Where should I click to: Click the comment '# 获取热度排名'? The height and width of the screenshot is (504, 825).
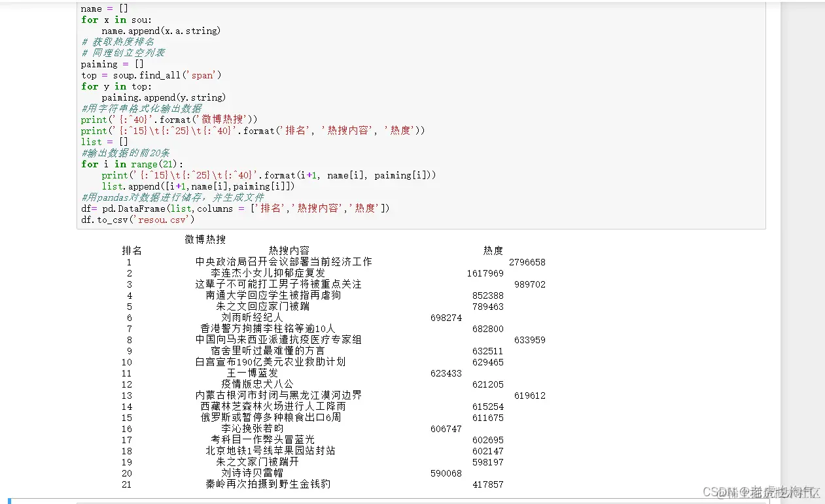(x=118, y=42)
